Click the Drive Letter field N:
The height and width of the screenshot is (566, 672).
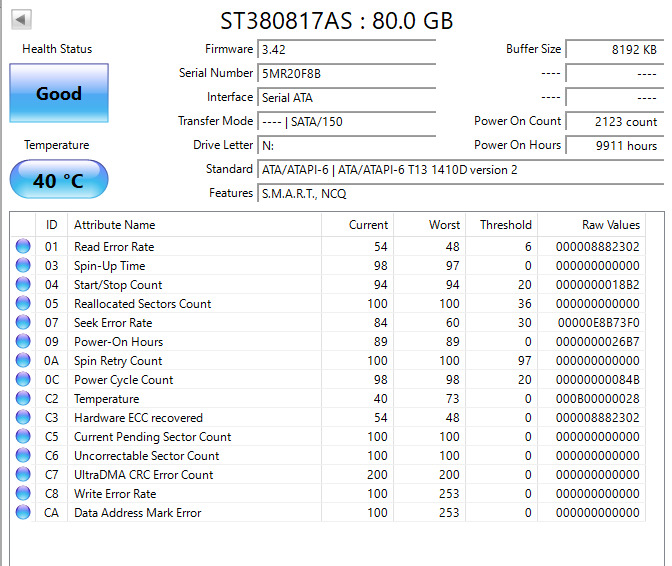pos(347,145)
